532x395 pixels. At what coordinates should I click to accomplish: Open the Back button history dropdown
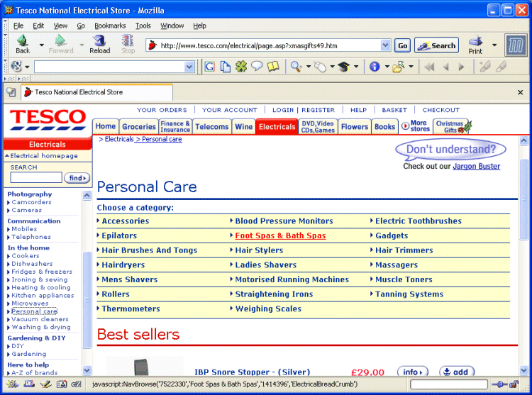coord(41,45)
